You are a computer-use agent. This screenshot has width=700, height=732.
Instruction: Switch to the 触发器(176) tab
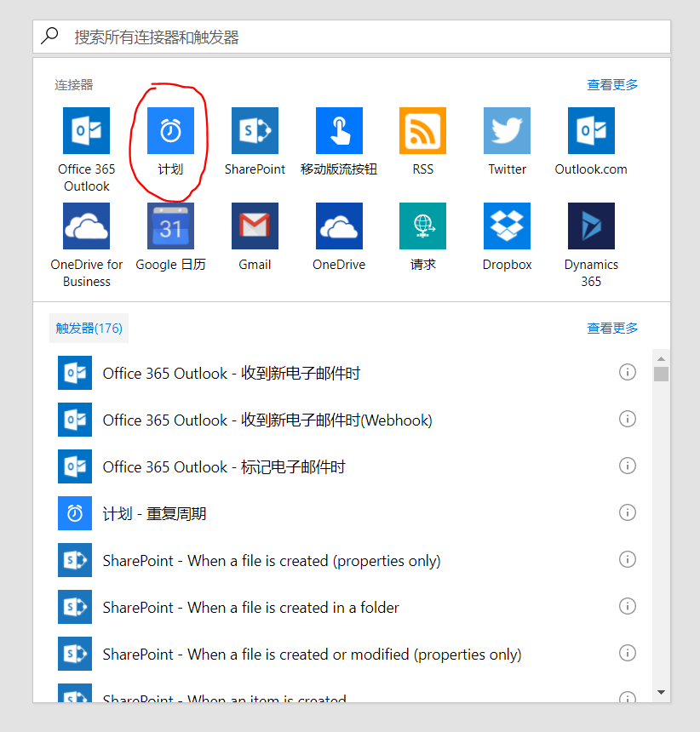click(89, 329)
